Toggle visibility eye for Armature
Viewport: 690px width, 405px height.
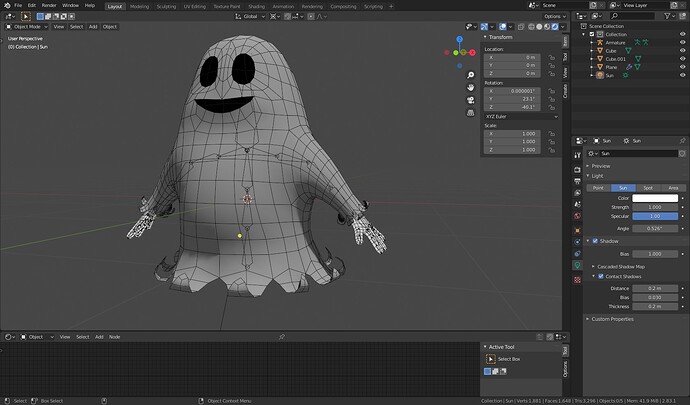[683, 43]
